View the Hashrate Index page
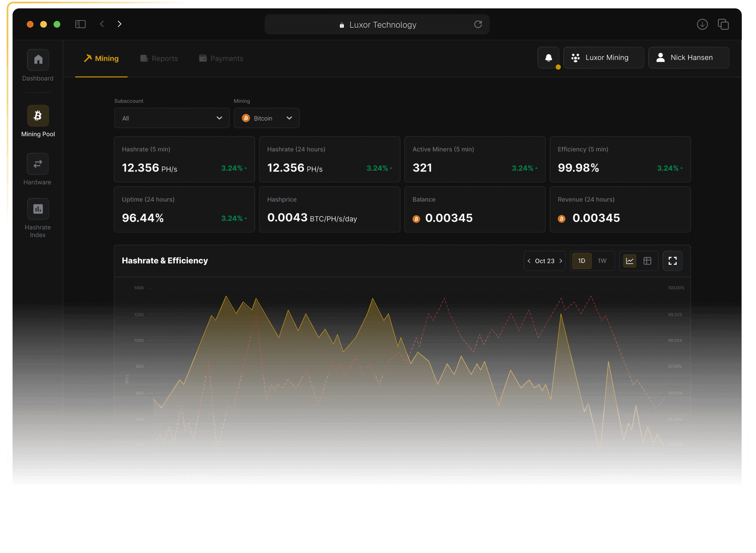Viewport: 756px width, 553px height. click(37, 209)
